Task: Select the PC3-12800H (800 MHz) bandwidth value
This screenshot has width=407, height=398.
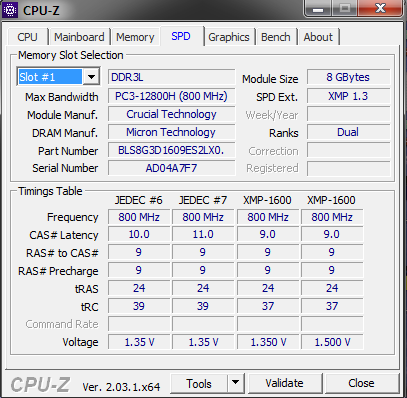Action: [171, 96]
